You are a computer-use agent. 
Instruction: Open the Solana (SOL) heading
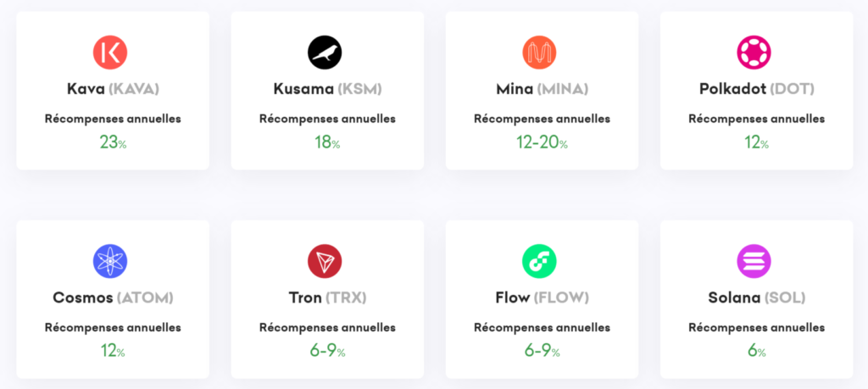click(757, 297)
